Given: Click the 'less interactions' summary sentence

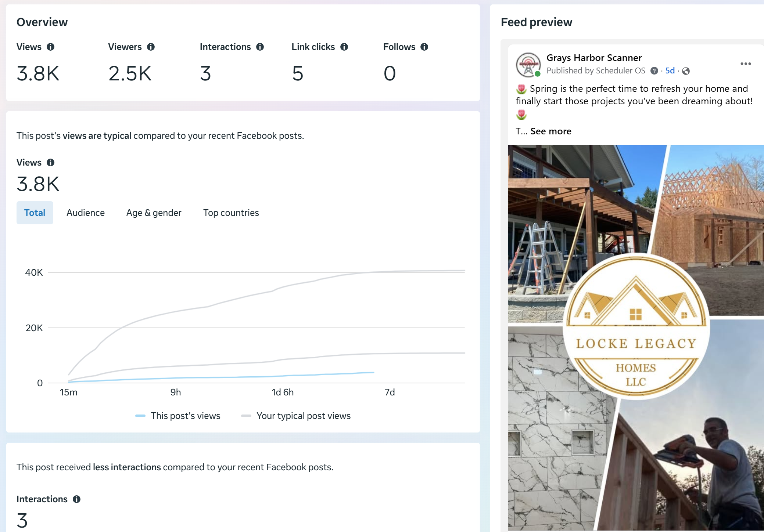Looking at the screenshot, I should point(175,467).
